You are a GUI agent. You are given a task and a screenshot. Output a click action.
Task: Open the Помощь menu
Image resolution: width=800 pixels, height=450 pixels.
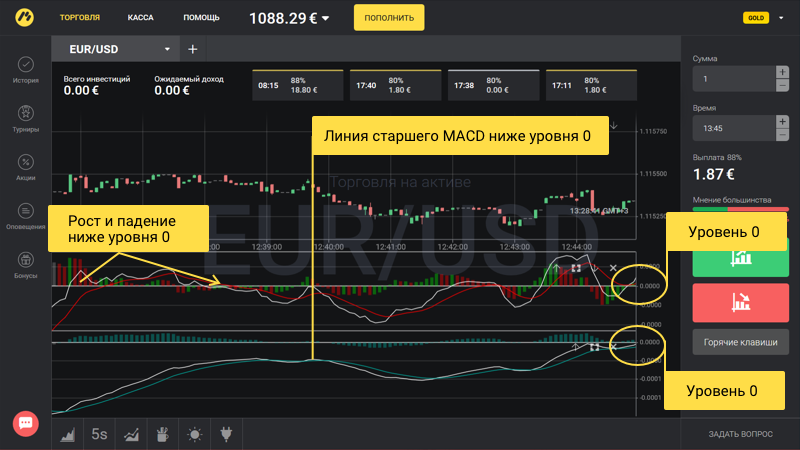click(201, 17)
